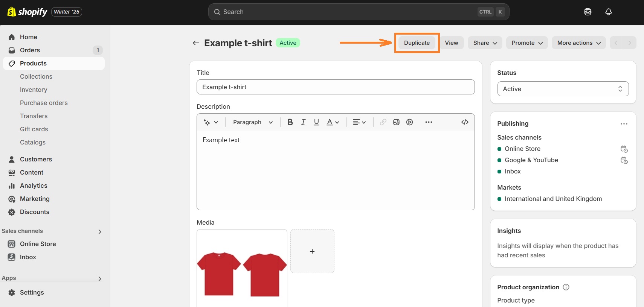Open the text alignment options

(359, 122)
